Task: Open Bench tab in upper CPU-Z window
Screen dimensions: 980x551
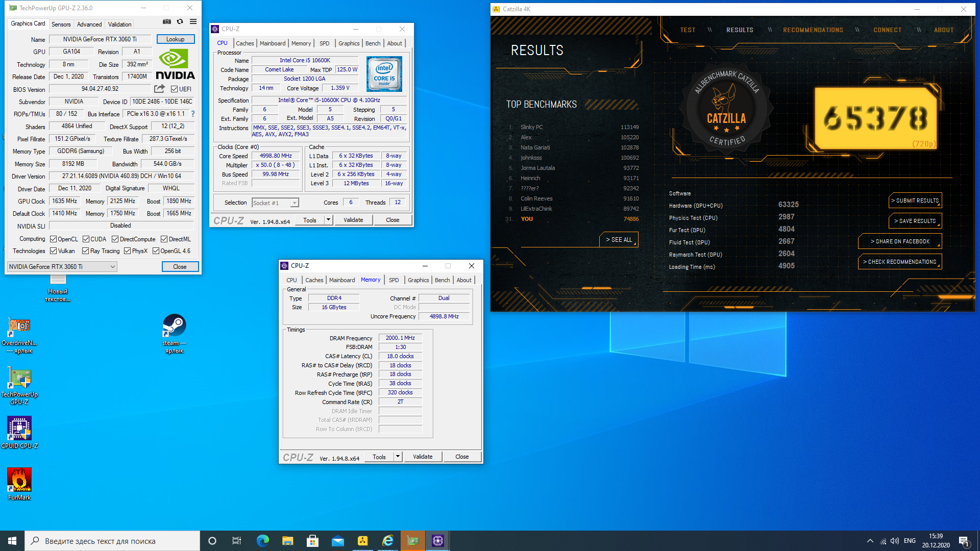Action: point(373,43)
